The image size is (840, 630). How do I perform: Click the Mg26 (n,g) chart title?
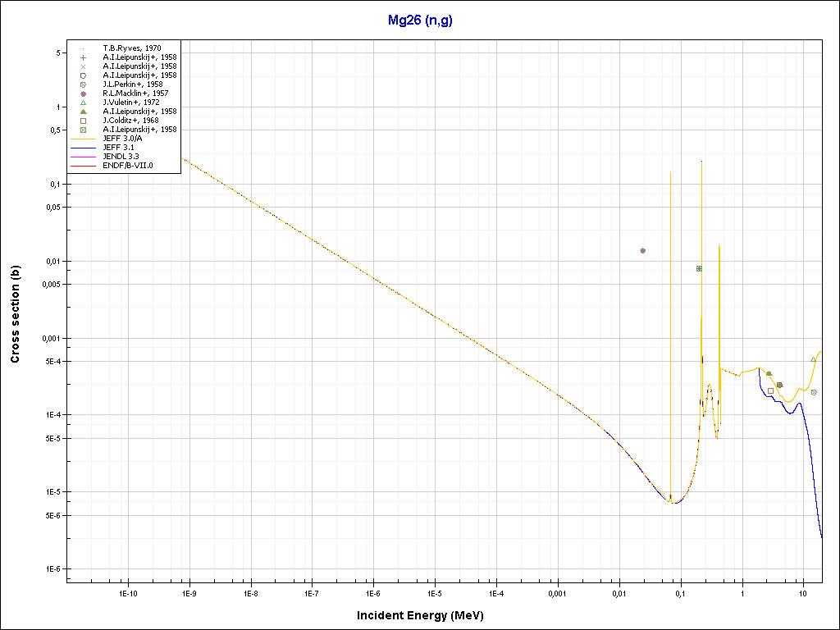tap(420, 21)
